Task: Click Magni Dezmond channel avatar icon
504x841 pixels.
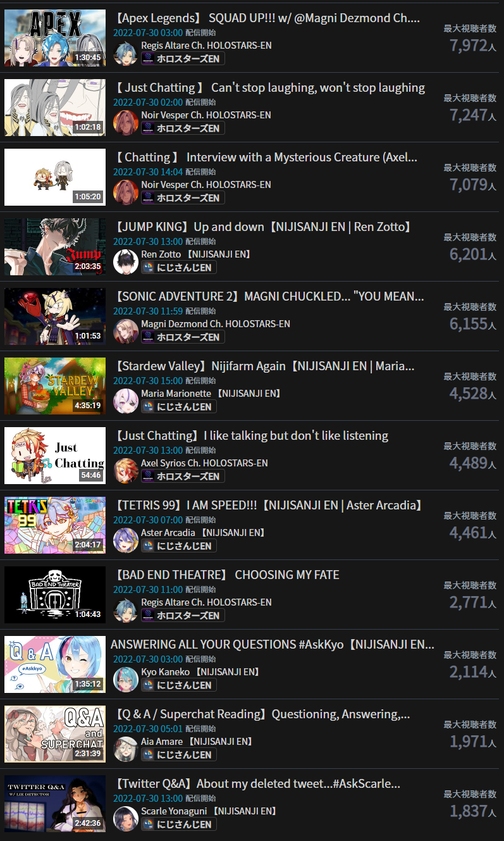Action: (x=126, y=332)
